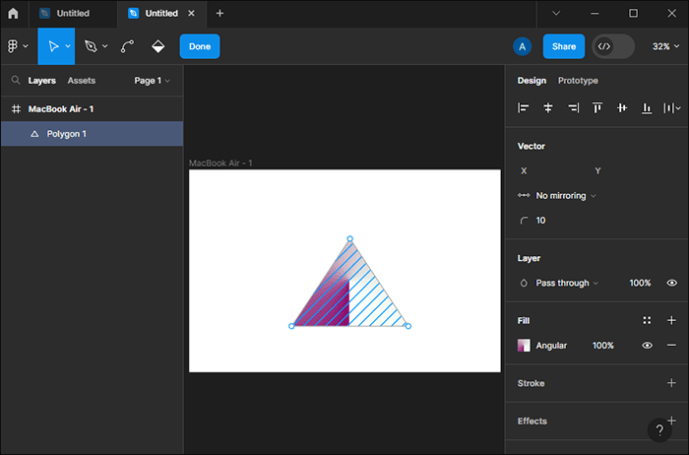Viewport: 689px width, 455px height.
Task: Click the fill opacity 100% field
Action: [x=603, y=346]
